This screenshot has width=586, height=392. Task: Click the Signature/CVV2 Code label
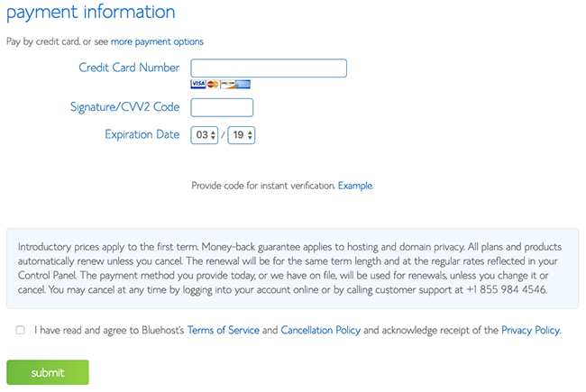(124, 107)
